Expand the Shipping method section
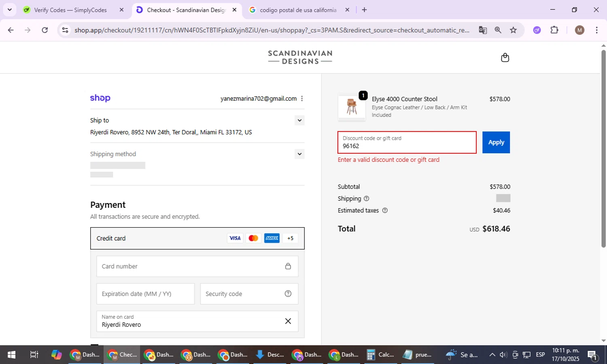This screenshot has width=607, height=364. coord(299,154)
